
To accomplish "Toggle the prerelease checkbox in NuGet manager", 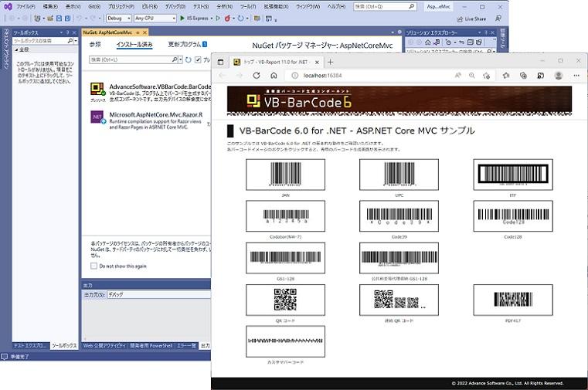I will click(x=198, y=59).
